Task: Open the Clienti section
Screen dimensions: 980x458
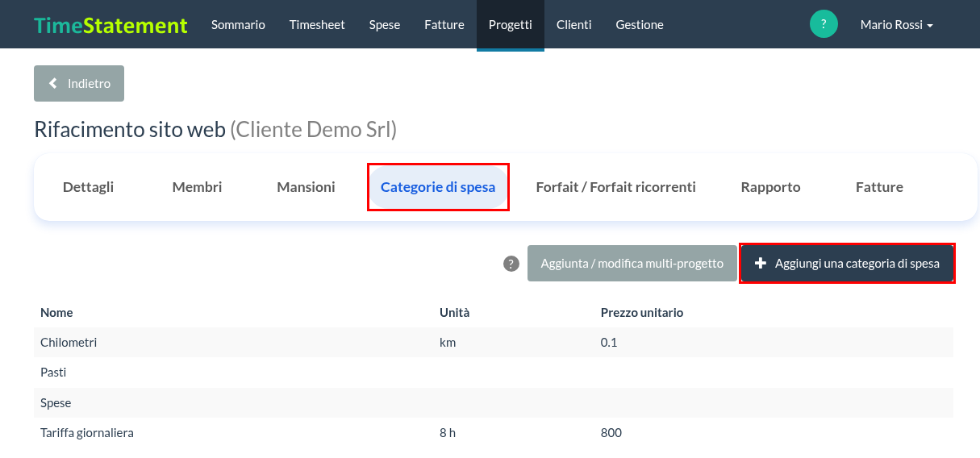Action: (574, 25)
